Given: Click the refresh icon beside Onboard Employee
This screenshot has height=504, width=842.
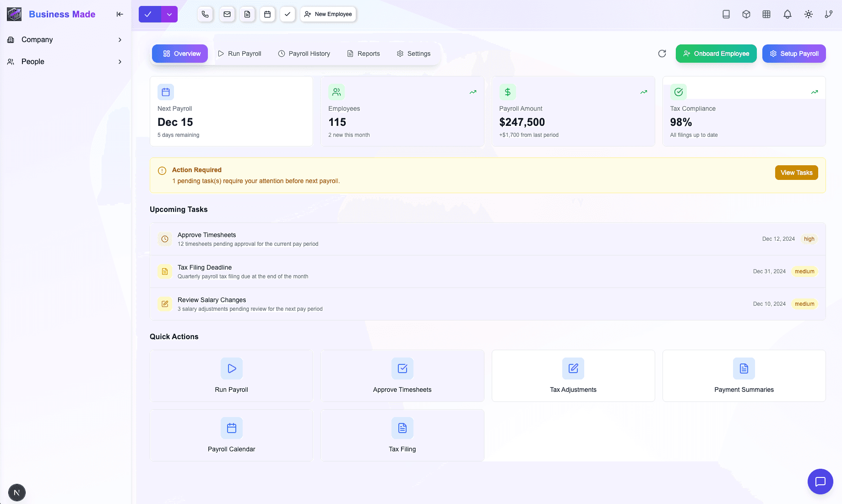Looking at the screenshot, I should pyautogui.click(x=662, y=54).
